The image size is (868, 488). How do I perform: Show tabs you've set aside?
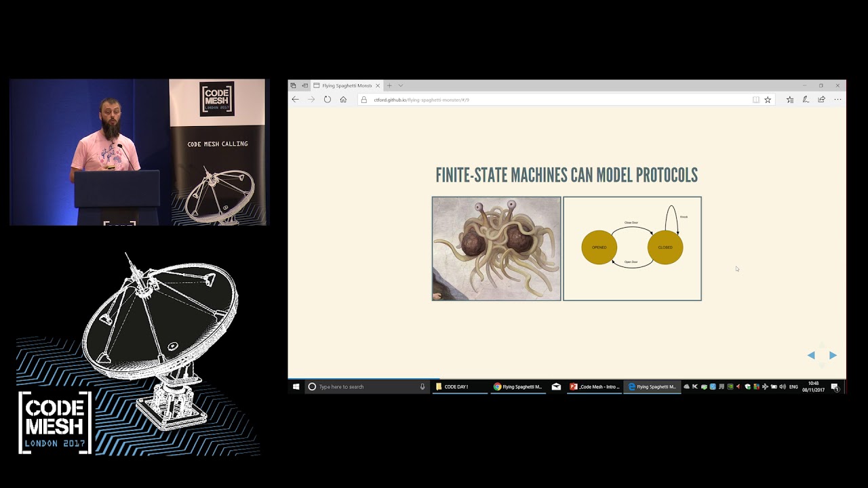(293, 85)
